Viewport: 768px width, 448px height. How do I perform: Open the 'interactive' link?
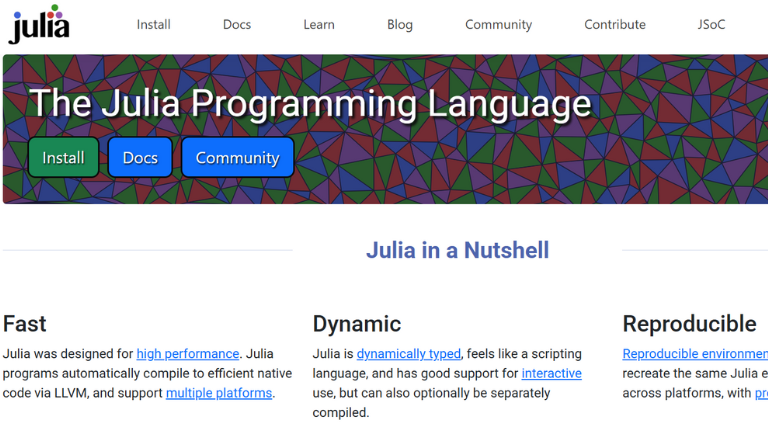[552, 373]
